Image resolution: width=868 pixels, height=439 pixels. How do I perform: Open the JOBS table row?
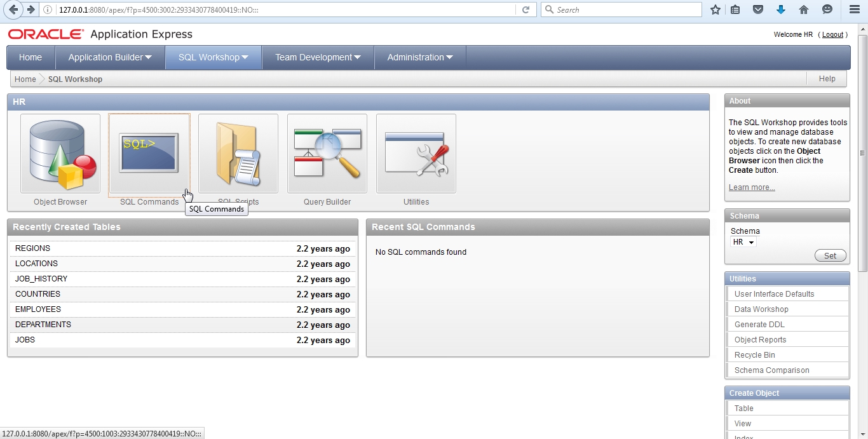[182, 340]
